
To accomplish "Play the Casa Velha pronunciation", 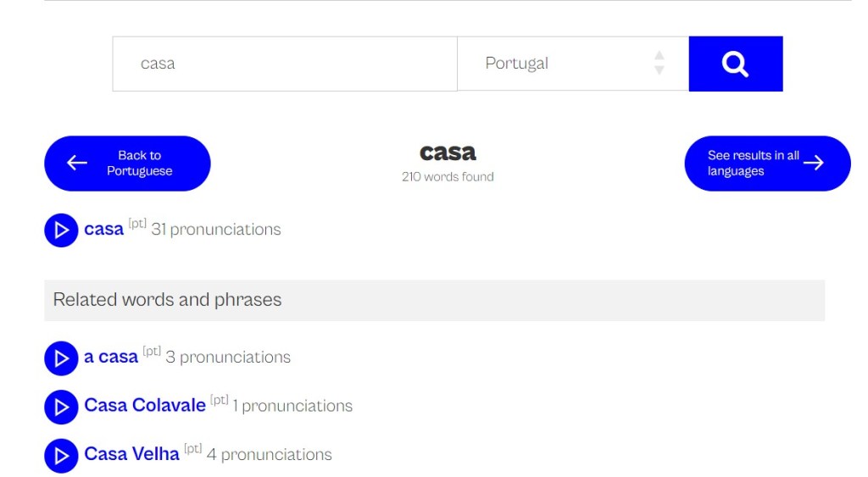I will pyautogui.click(x=61, y=455).
